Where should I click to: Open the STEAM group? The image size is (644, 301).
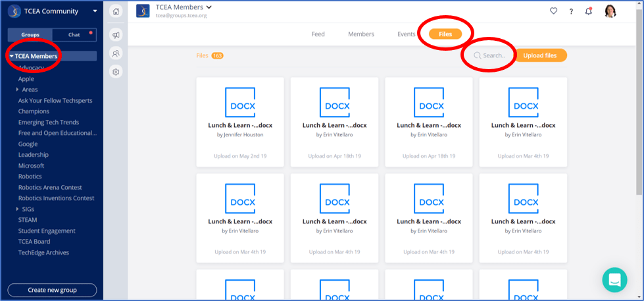[28, 219]
